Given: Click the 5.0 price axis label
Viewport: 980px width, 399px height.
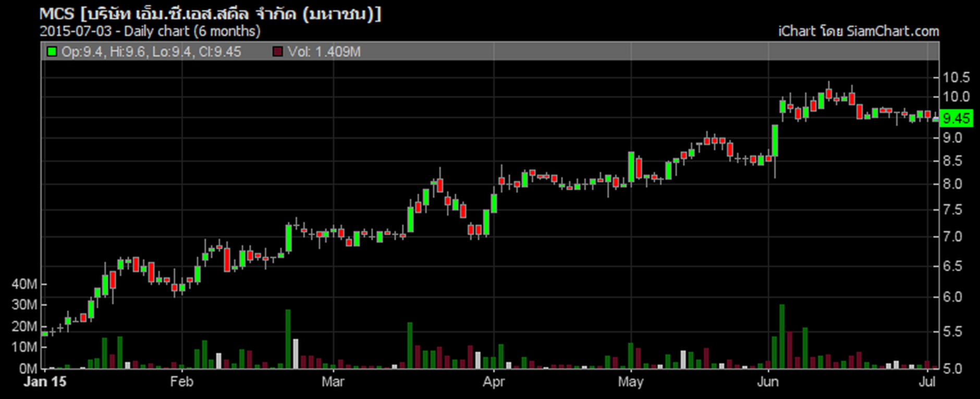Looking at the screenshot, I should 952,369.
